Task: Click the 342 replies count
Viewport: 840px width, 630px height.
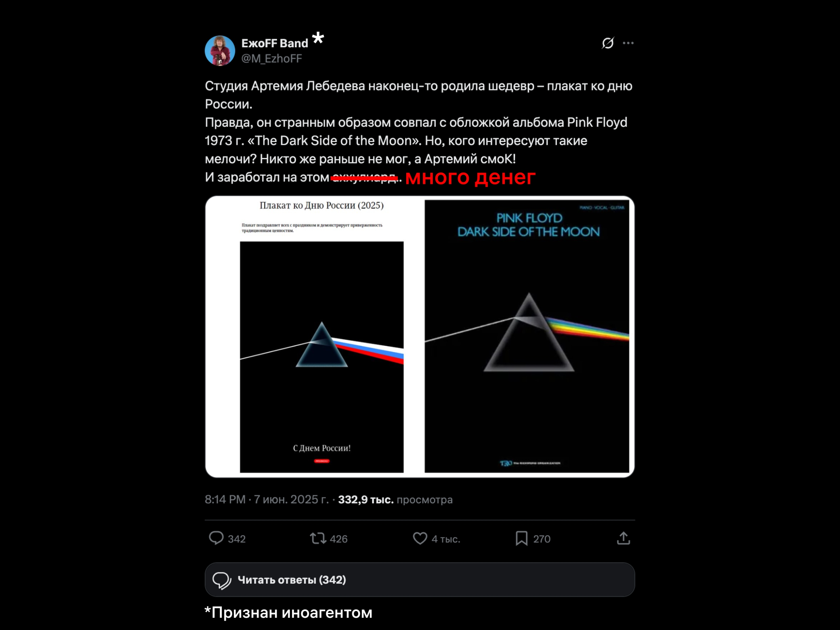Action: [x=237, y=539]
